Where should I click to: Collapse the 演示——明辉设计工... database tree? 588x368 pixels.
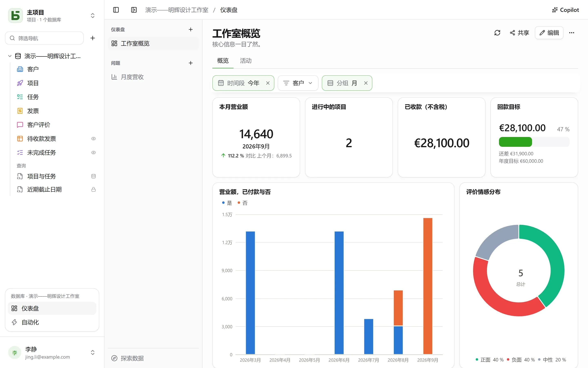click(10, 56)
